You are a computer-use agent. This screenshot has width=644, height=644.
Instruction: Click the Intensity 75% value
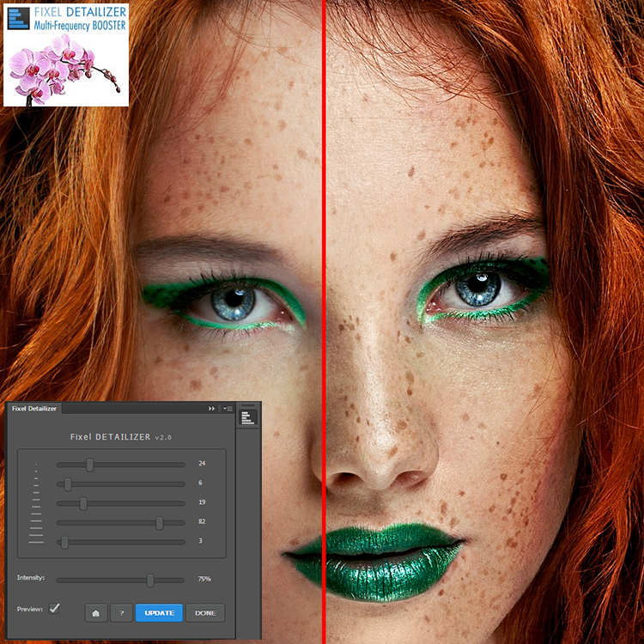tap(204, 580)
